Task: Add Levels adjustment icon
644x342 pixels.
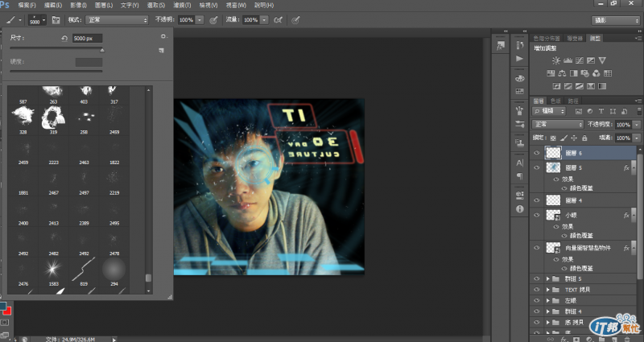Action: click(x=568, y=60)
